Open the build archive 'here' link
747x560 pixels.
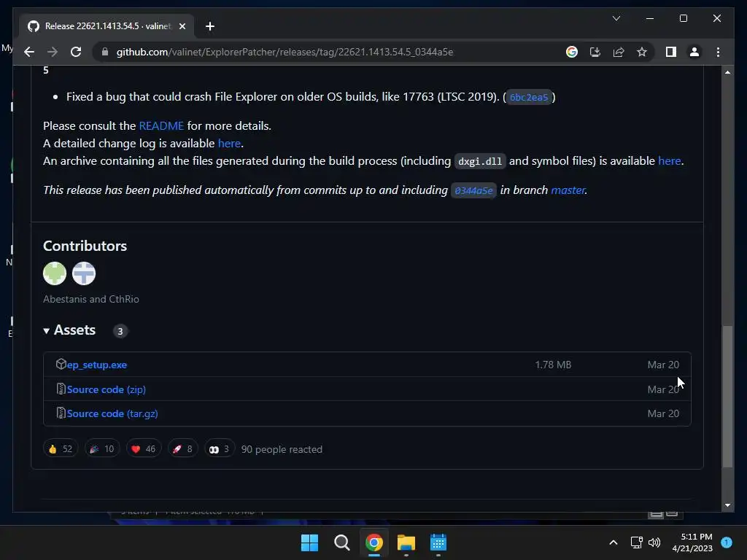tap(669, 161)
